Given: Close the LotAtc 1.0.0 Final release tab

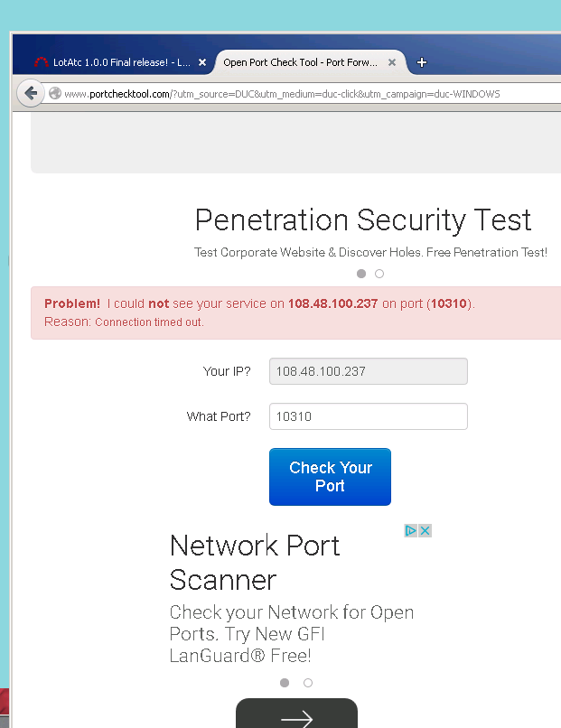Looking at the screenshot, I should [202, 62].
